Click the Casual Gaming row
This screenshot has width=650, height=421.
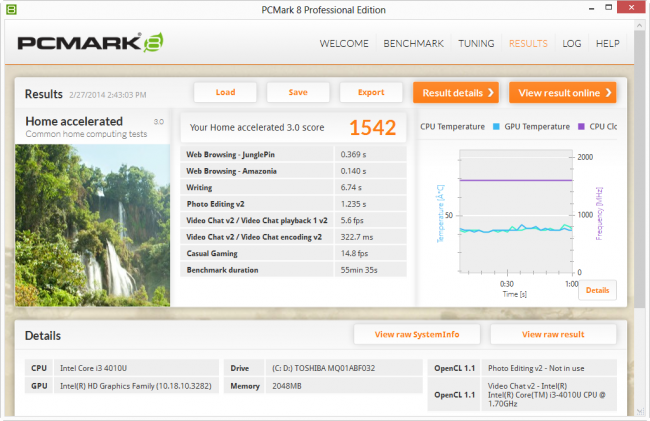pyautogui.click(x=293, y=253)
